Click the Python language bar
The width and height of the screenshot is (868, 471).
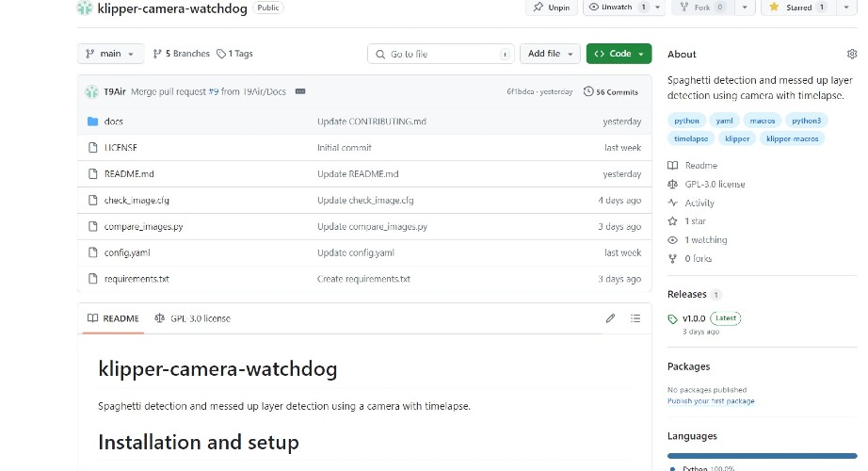(x=763, y=456)
